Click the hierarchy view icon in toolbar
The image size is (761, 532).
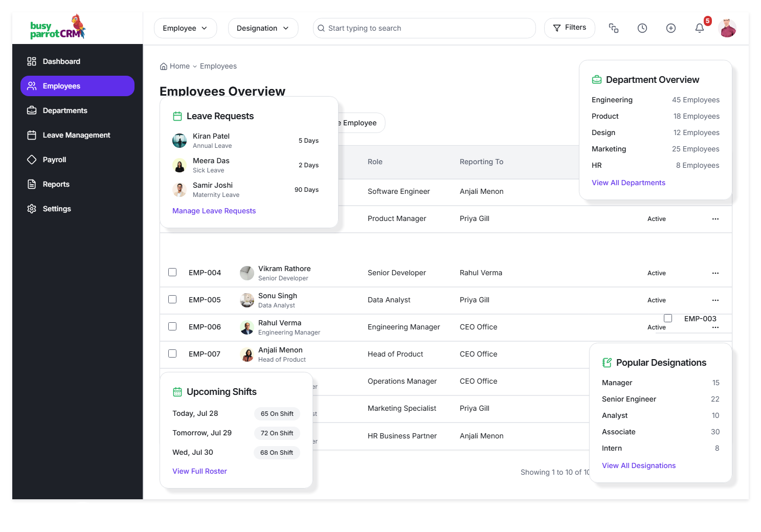[x=613, y=28]
